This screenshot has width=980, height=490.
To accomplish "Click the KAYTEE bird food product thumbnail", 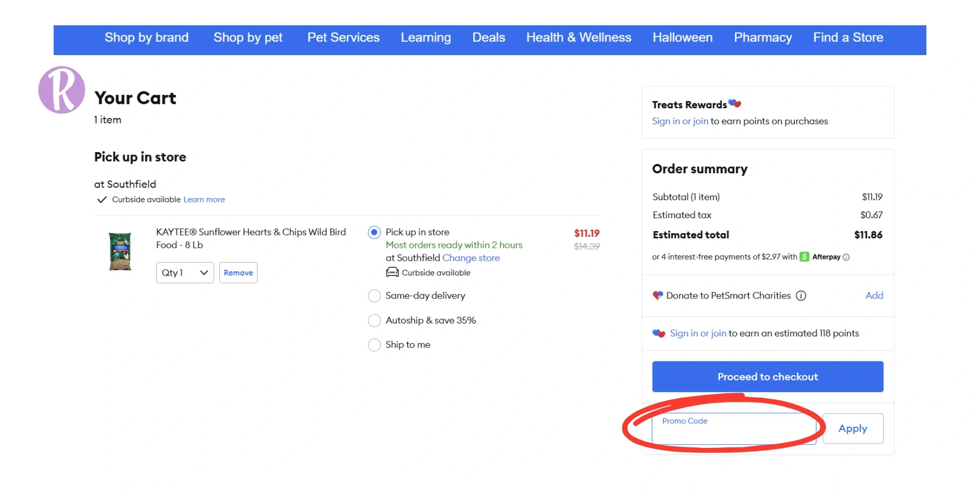I will (120, 252).
